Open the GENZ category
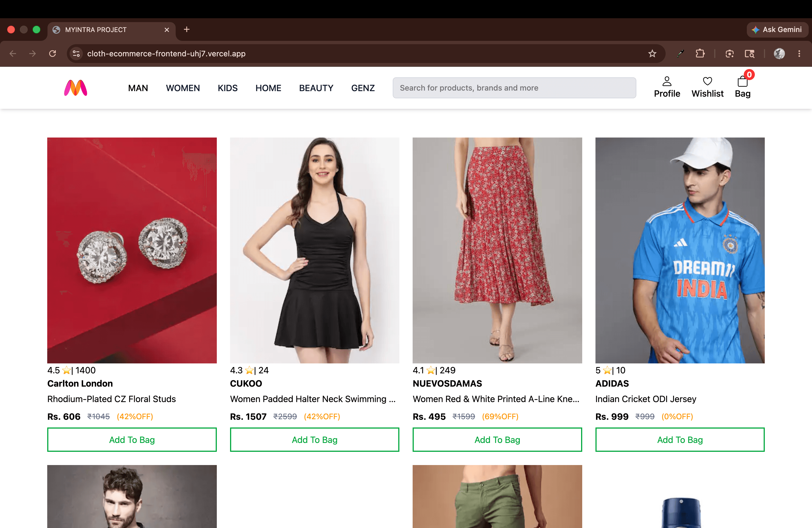Screen dimensions: 812x528 [x=363, y=88]
